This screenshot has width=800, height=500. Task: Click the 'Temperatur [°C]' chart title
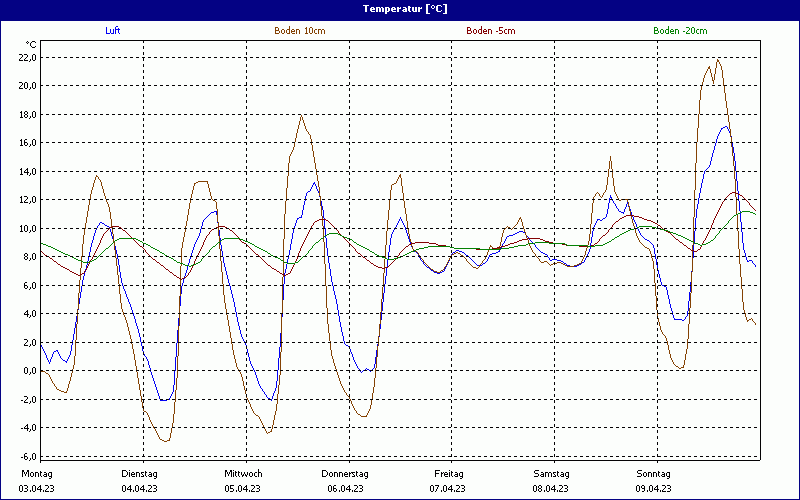[x=405, y=9]
